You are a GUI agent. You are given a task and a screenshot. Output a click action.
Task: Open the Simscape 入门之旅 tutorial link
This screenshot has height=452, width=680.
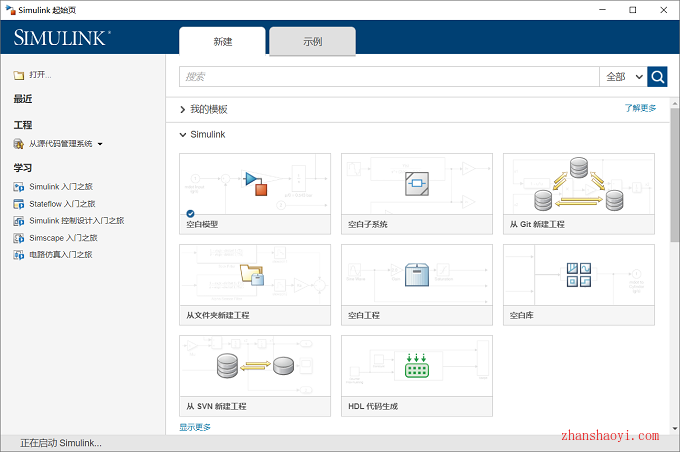[x=63, y=238]
